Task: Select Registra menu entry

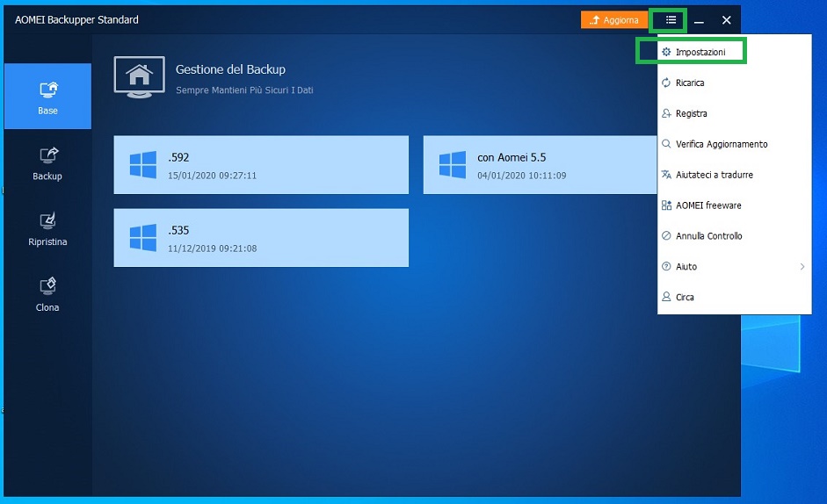Action: (734, 113)
